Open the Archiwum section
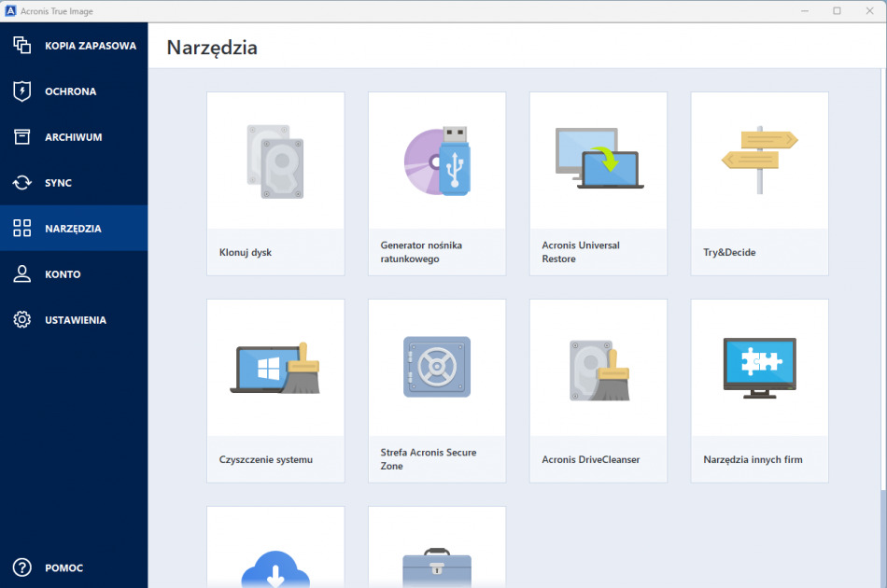The height and width of the screenshot is (588, 887). pos(74,136)
